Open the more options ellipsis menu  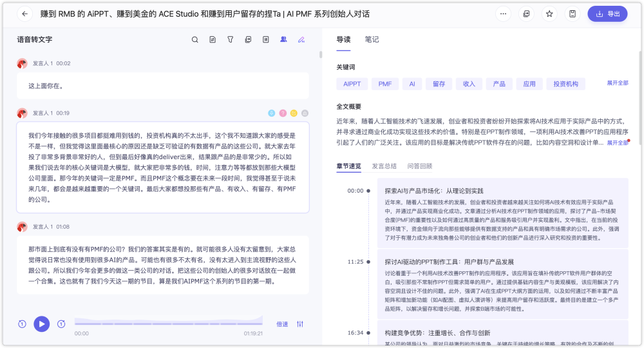(x=504, y=14)
